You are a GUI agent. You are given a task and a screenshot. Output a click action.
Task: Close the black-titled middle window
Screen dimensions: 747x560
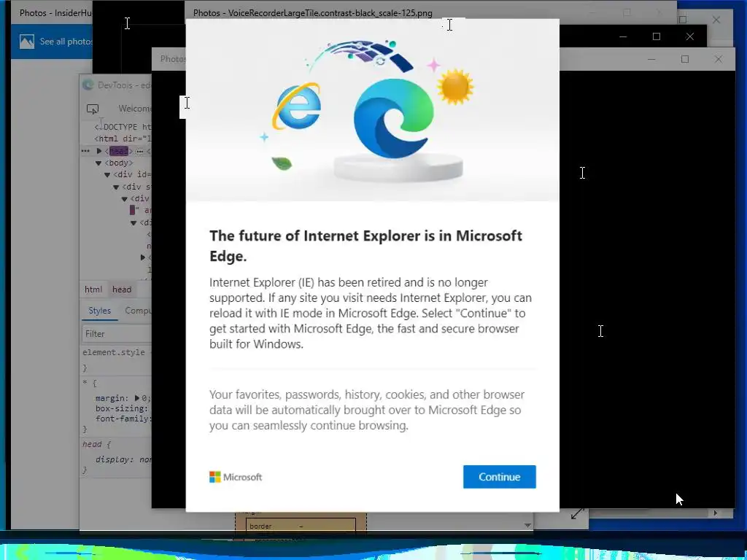point(689,36)
